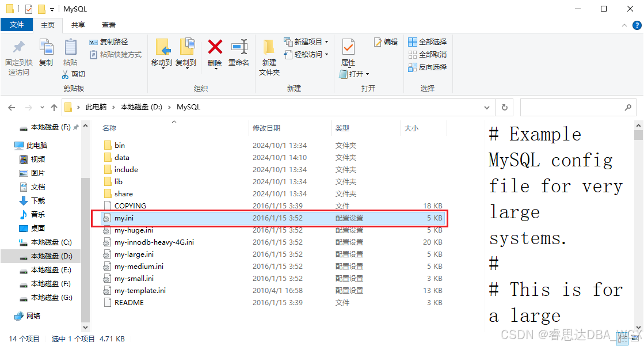
Task: Click the Cut (剪切) scissors button
Action: point(74,74)
